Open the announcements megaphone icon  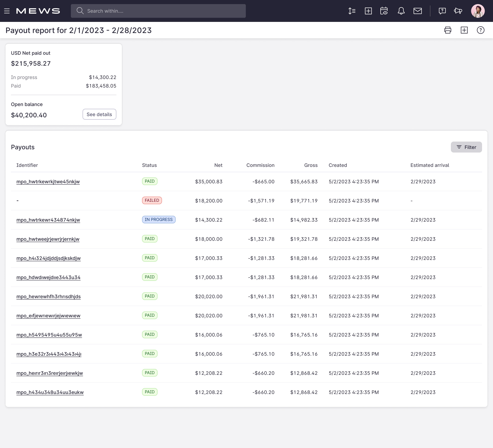coord(458,11)
